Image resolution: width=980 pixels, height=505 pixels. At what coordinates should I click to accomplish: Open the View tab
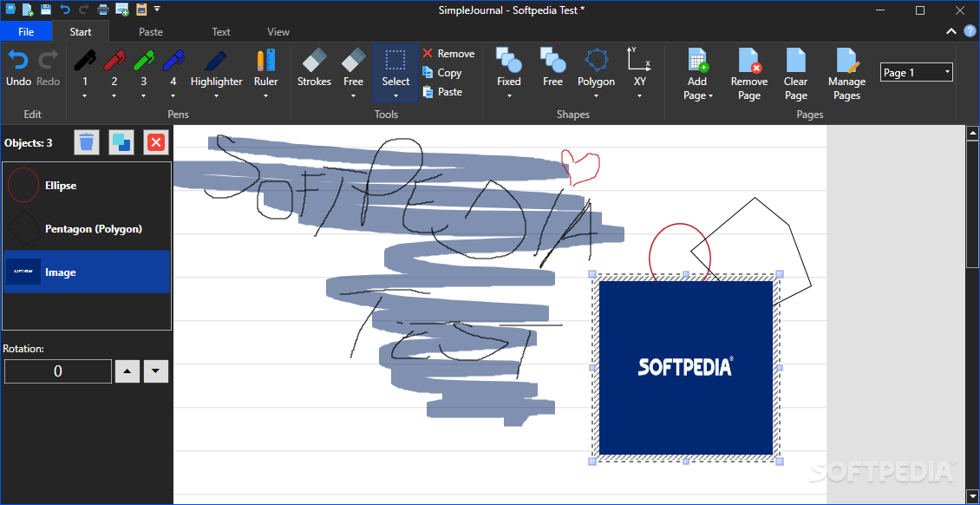pyautogui.click(x=278, y=31)
